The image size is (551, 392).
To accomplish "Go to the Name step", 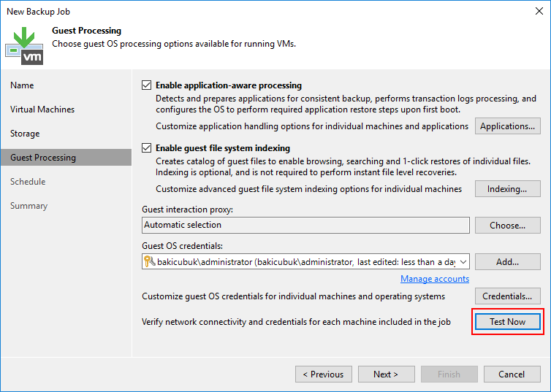I will (22, 85).
